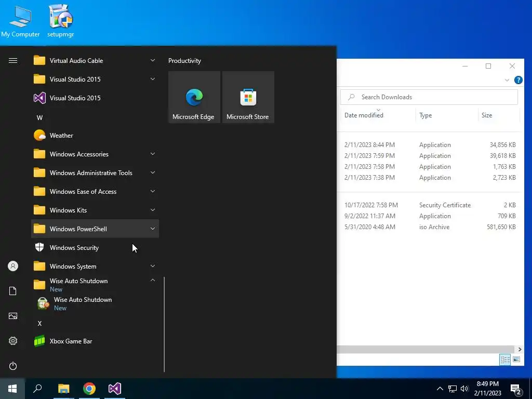
Task: Select the file row sized 39,618 KB
Action: pyautogui.click(x=430, y=156)
